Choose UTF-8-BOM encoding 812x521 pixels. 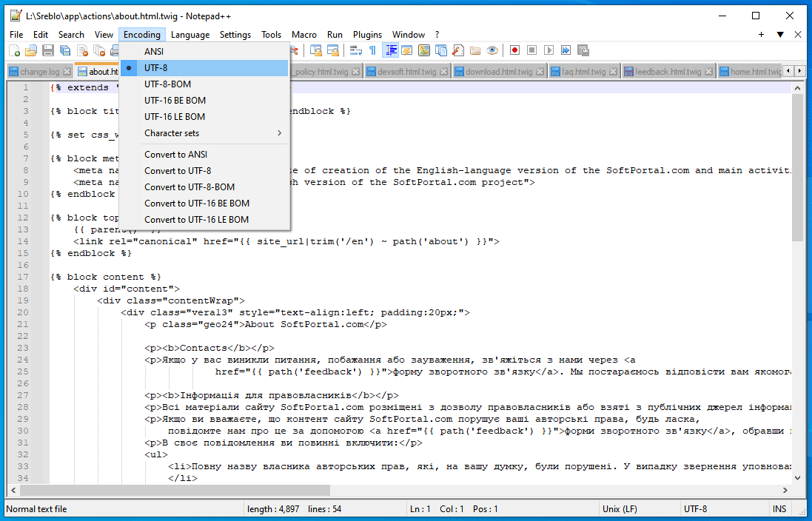coord(204,84)
